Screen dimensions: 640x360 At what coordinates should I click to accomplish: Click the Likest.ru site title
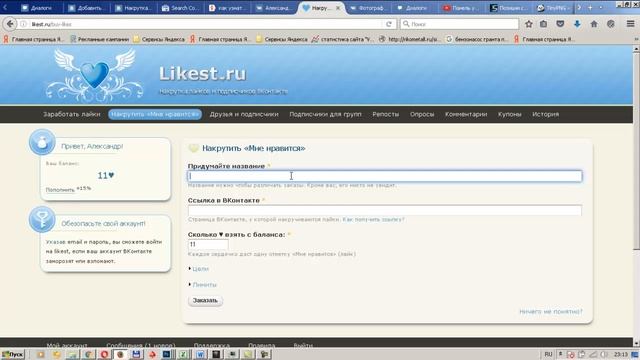pos(202,73)
